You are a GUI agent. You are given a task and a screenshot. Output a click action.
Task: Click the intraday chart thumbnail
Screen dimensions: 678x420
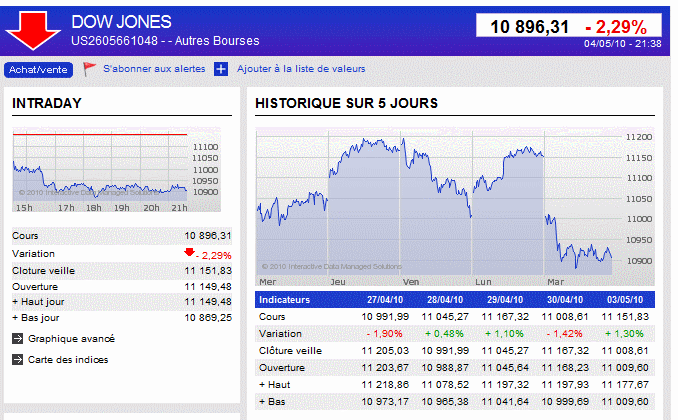pos(116,170)
